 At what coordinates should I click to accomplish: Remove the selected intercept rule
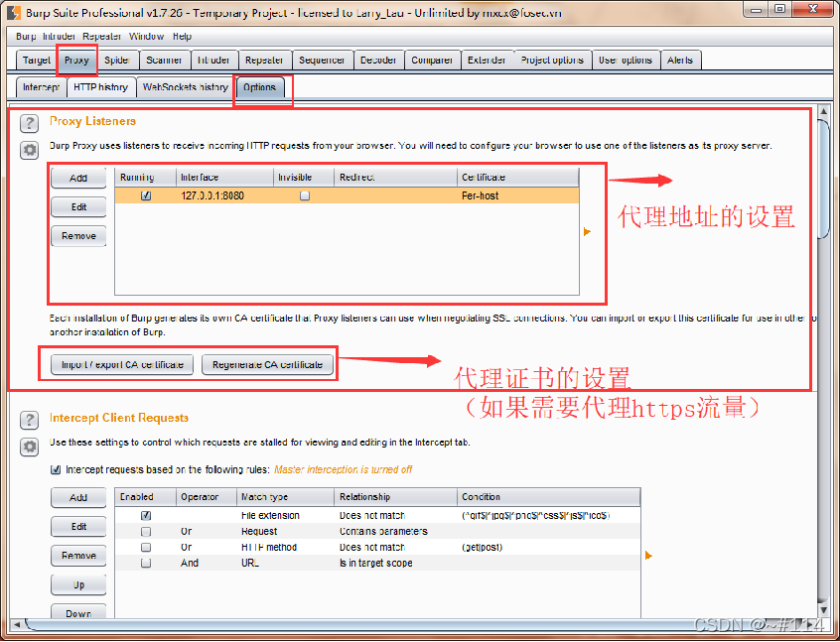coord(78,556)
